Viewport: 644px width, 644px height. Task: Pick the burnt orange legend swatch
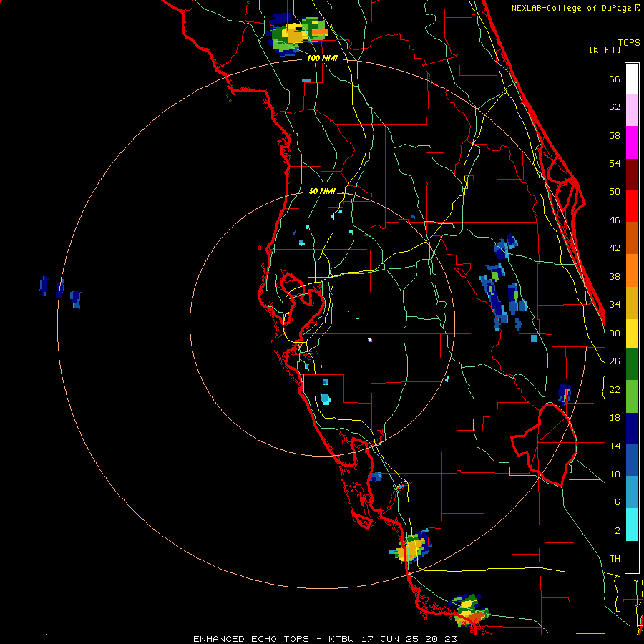(x=632, y=238)
